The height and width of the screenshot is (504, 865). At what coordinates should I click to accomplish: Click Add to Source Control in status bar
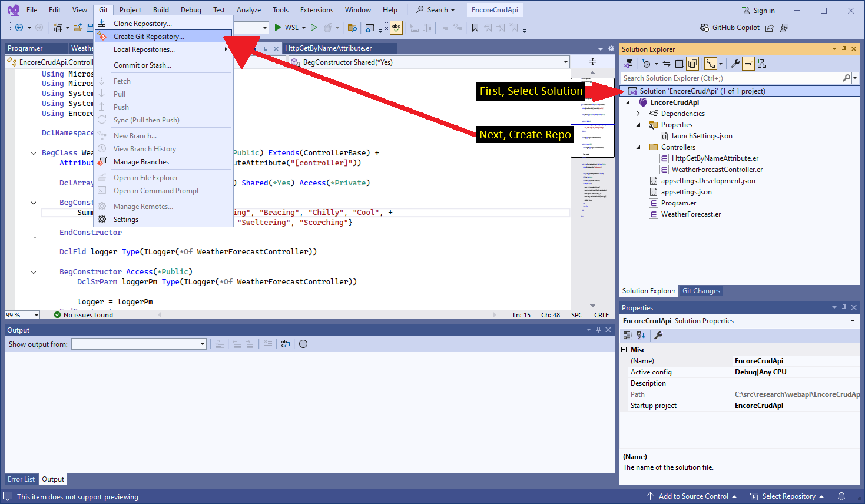click(692, 496)
